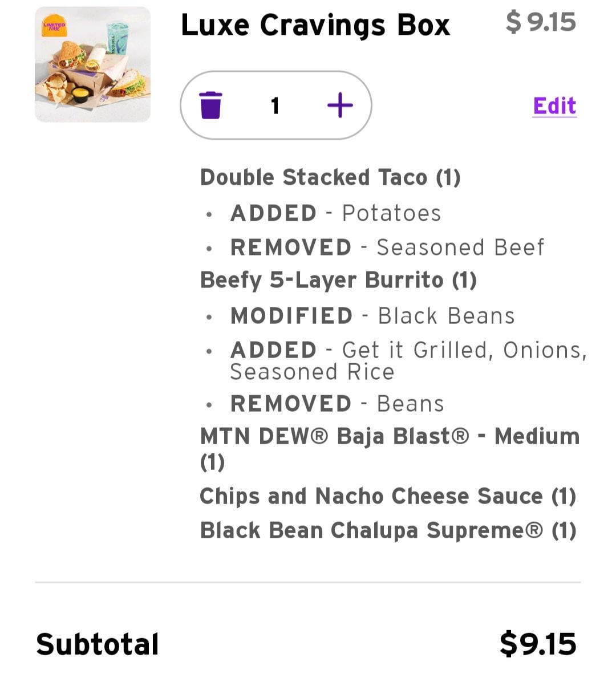Select the Beefy 5-Layer Burrito line
Viewport: 616px width, 678px height.
[338, 281]
